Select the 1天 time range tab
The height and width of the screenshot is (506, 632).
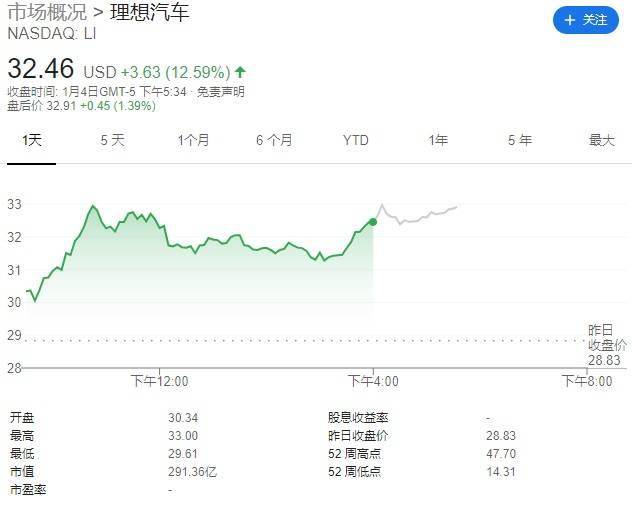coord(31,140)
